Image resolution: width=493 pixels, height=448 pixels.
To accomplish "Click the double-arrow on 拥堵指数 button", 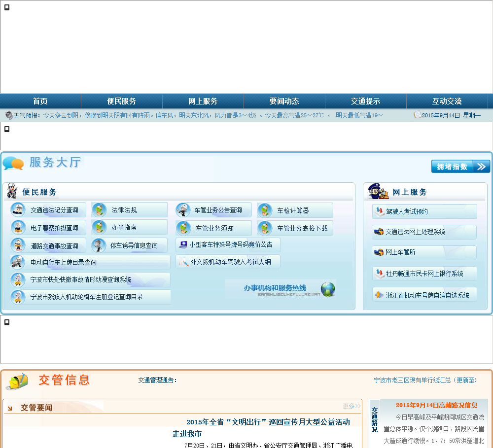I will point(481,166).
